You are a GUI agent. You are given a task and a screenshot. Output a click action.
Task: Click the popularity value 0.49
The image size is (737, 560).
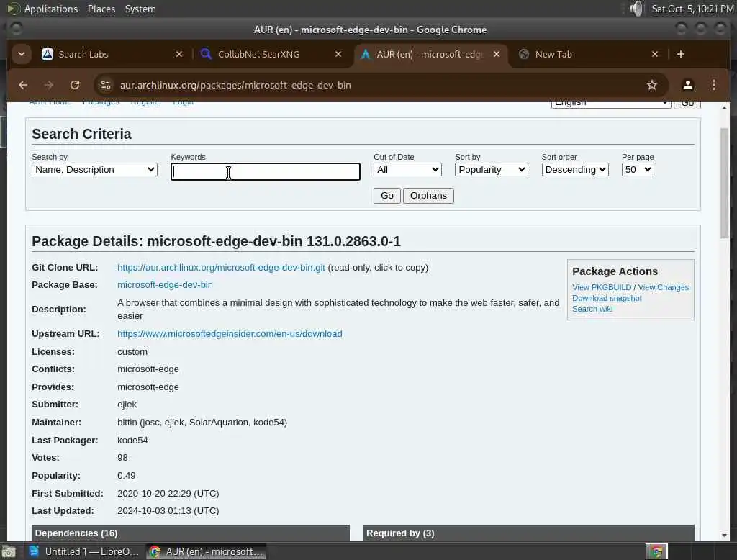[x=127, y=476]
